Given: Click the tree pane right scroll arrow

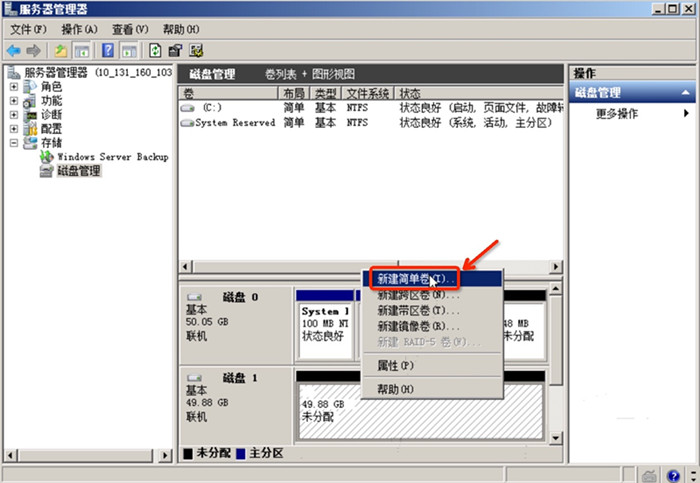Looking at the screenshot, I should 165,456.
